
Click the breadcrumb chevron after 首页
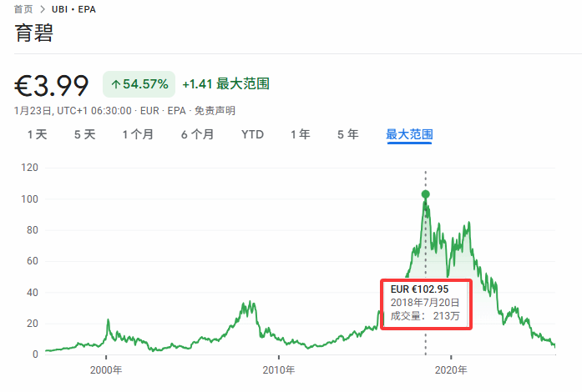tap(43, 8)
